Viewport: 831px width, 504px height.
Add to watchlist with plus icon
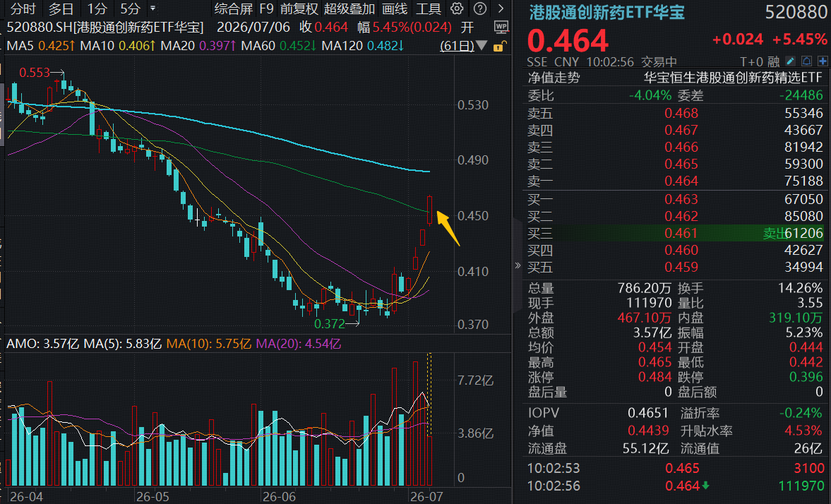823,61
